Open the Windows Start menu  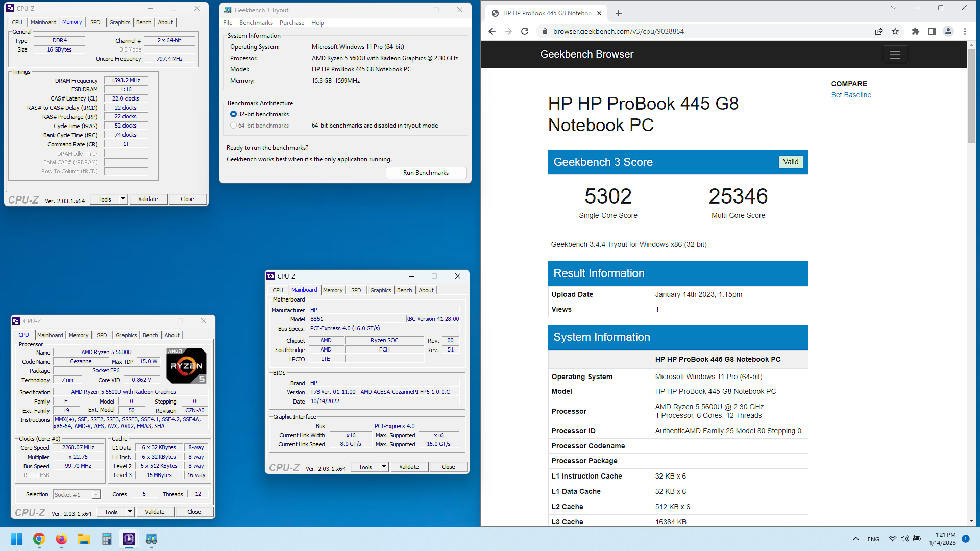(x=17, y=539)
